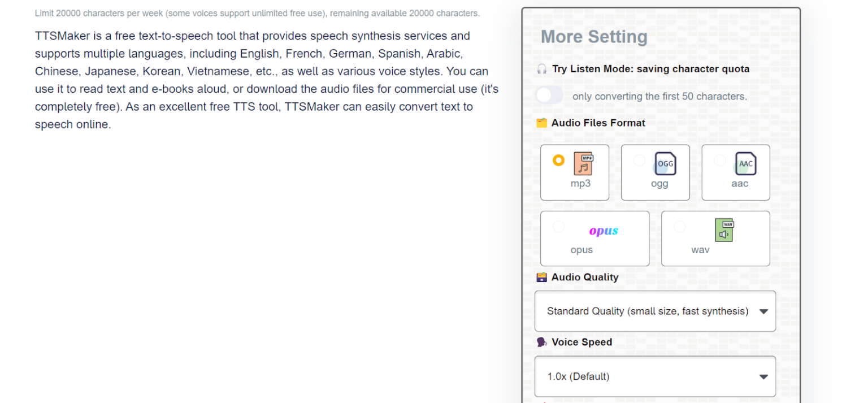Image resolution: width=868 pixels, height=403 pixels.
Task: Click the remaining characters limit notice
Action: (257, 12)
